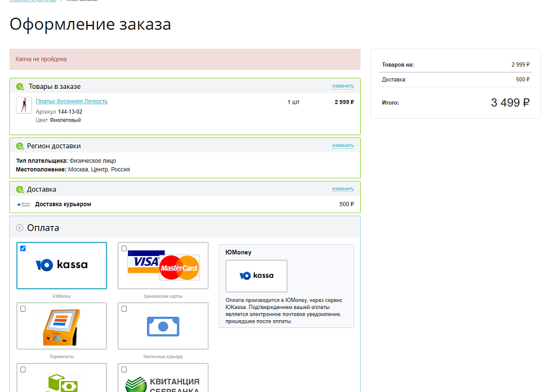
Task: Check the Терминалы payment option
Action: pyautogui.click(x=22, y=308)
